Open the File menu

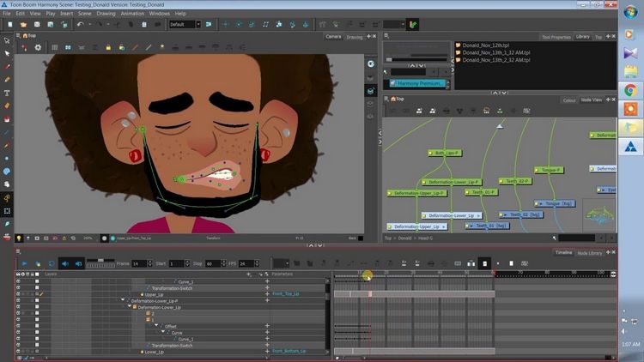[x=7, y=14]
